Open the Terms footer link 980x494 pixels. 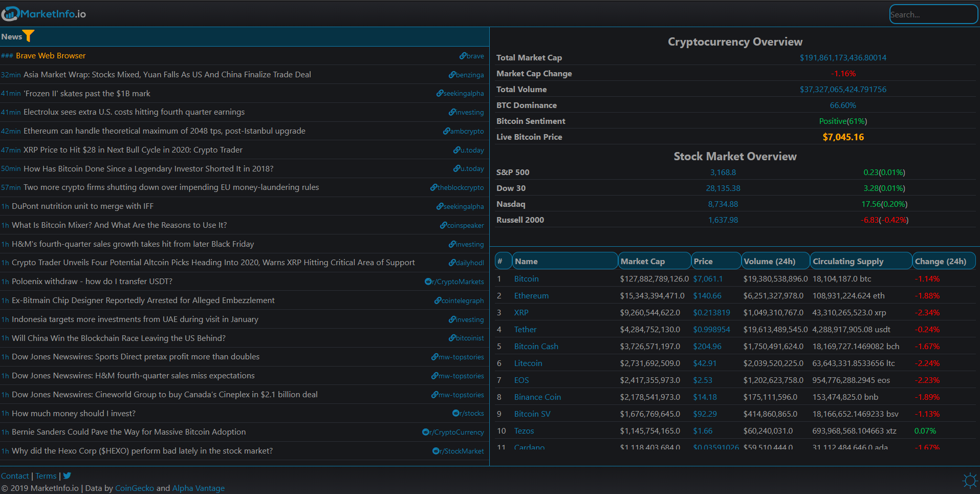pos(46,476)
